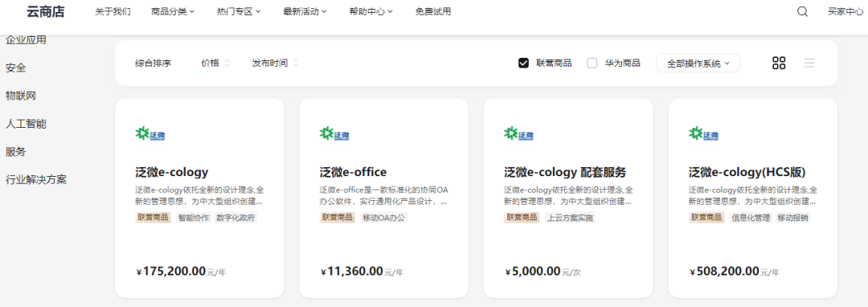The height and width of the screenshot is (307, 868).
Task: Go to 买家中心
Action: tap(845, 11)
